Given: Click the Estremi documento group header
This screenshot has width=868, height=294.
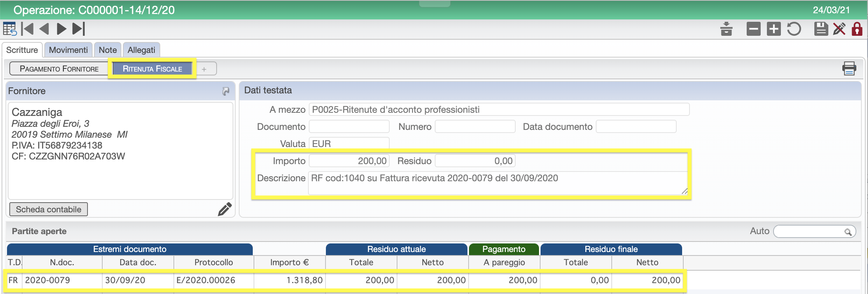Looking at the screenshot, I should click(130, 249).
